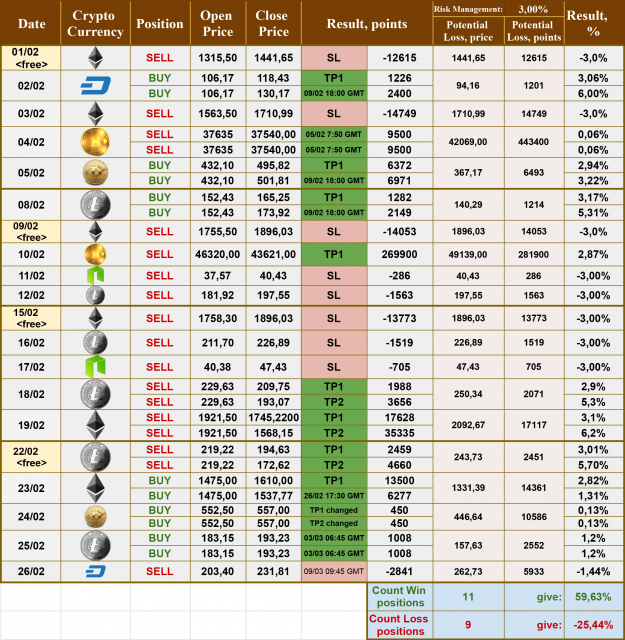Click the Ethereum icon in the 01/02 row
Image resolution: width=625 pixels, height=640 pixels.
coord(96,59)
